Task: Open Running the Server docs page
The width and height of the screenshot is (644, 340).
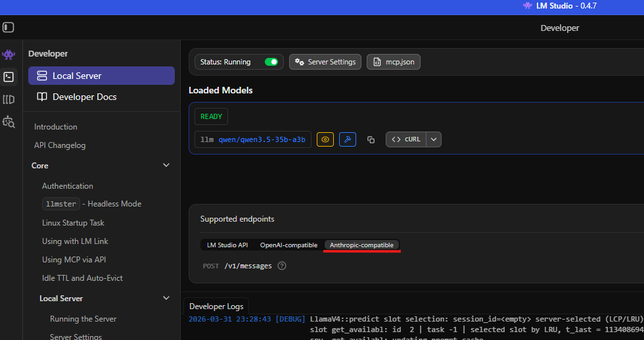Action: 83,318
